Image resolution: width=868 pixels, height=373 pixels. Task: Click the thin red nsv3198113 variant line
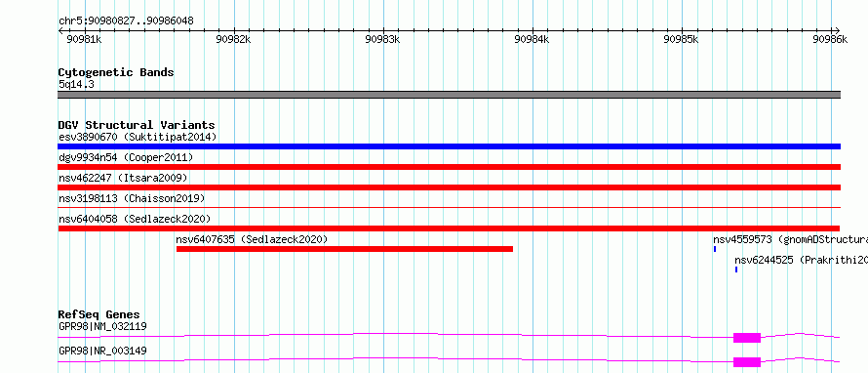tap(449, 207)
